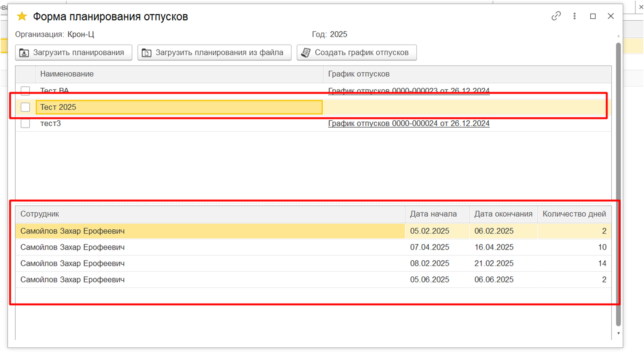Click end date 06.06.2025 cell

[x=503, y=280]
